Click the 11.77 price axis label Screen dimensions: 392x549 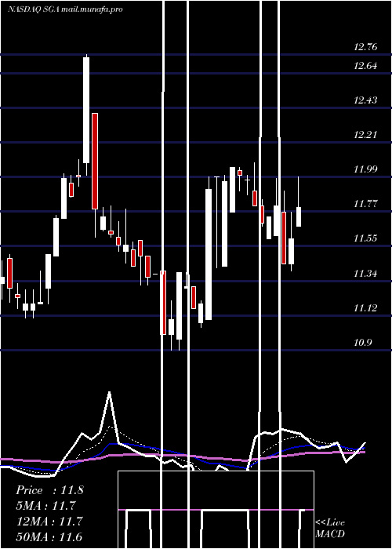pos(365,204)
